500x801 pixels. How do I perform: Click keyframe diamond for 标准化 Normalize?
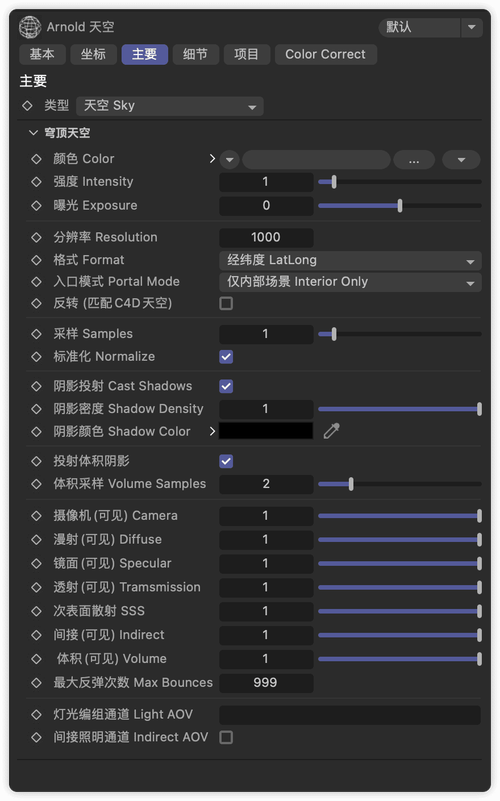pos(36,357)
